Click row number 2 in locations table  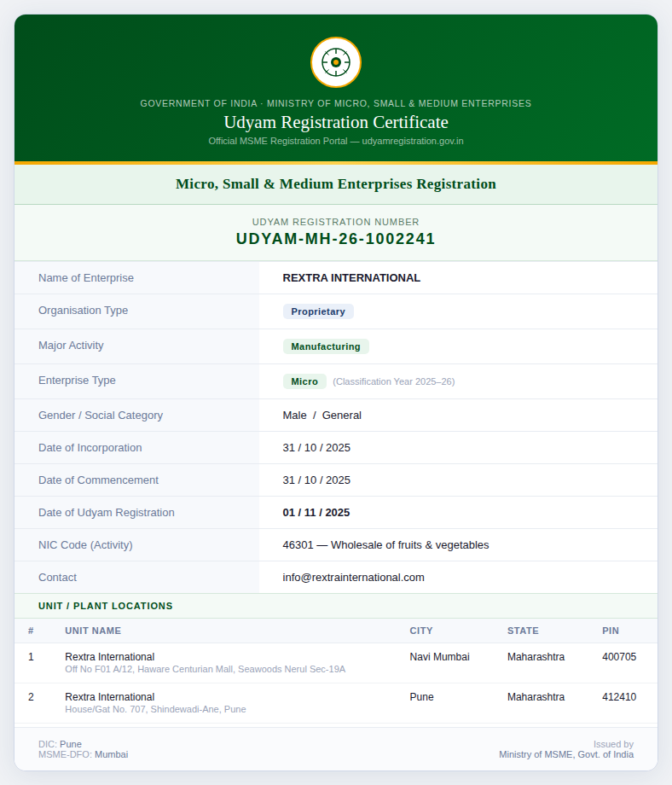tap(31, 697)
